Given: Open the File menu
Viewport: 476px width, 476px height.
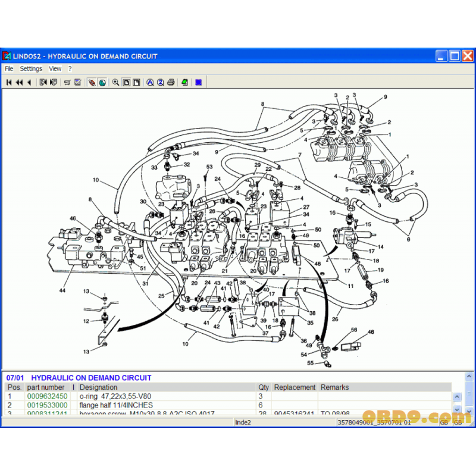Looking at the screenshot, I should (x=9, y=68).
